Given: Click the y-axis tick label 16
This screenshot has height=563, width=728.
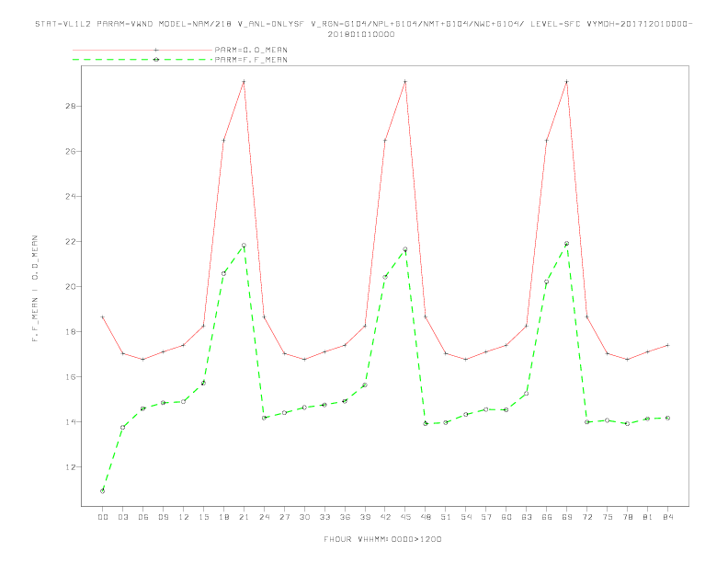Looking at the screenshot, I should (x=71, y=377).
